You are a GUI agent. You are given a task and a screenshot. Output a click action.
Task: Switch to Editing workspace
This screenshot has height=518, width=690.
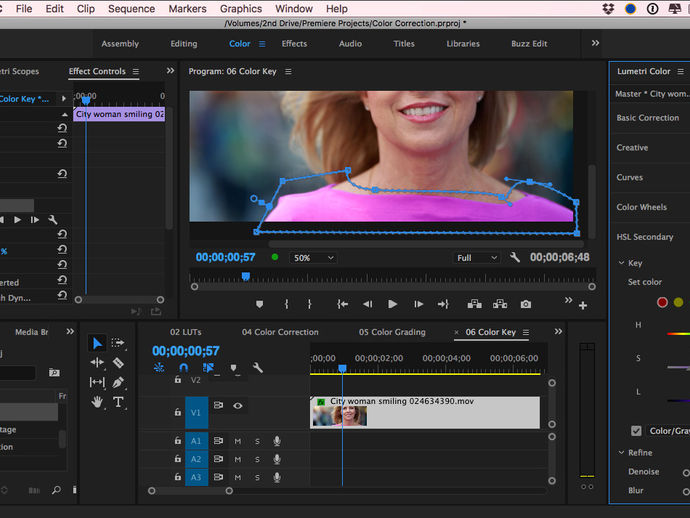click(184, 44)
